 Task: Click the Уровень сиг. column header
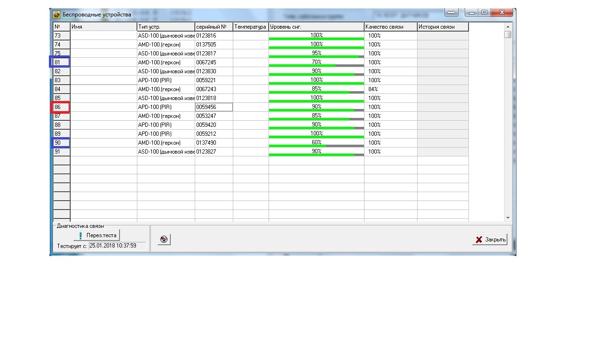317,27
